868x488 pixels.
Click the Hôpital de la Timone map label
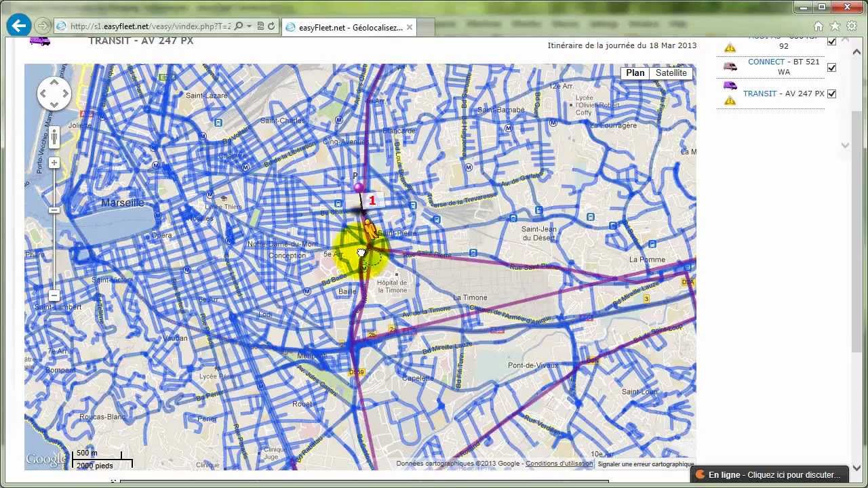392,286
